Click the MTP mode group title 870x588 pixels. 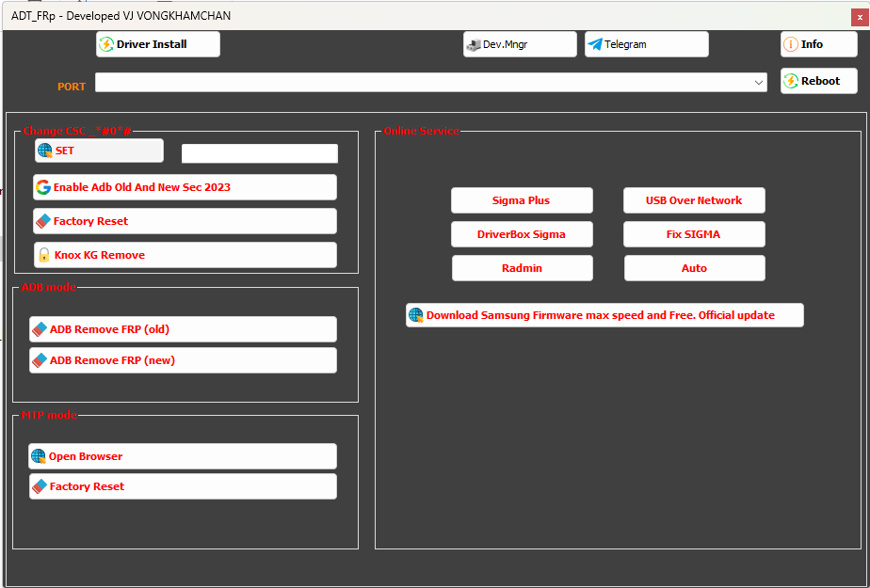click(x=49, y=415)
